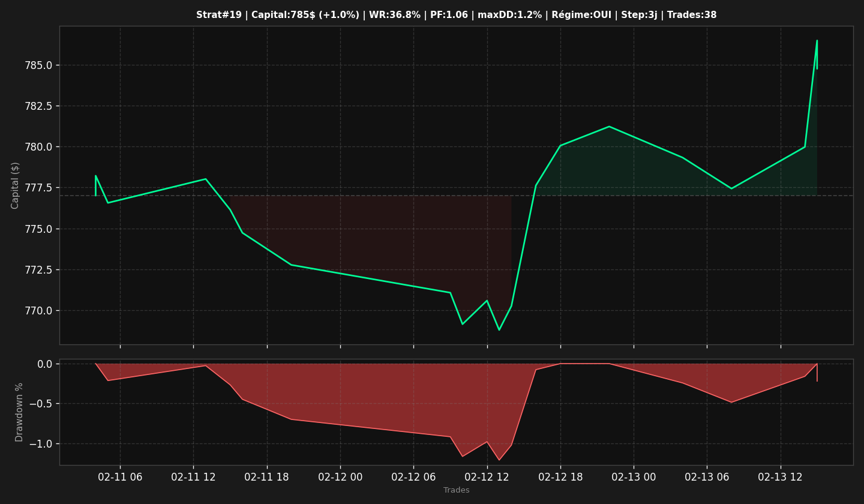Click the 0.0 drawdown axis tick label
Image resolution: width=864 pixels, height=504 pixels.
click(44, 364)
